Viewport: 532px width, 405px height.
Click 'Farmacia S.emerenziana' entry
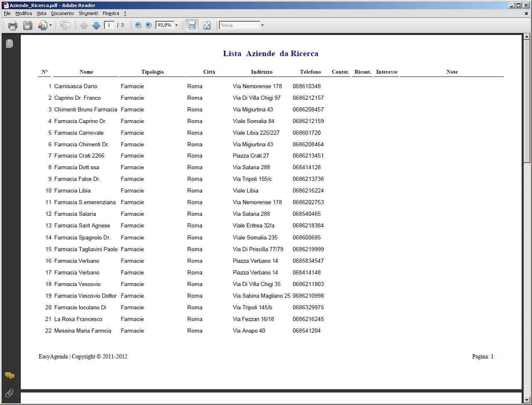coord(85,202)
